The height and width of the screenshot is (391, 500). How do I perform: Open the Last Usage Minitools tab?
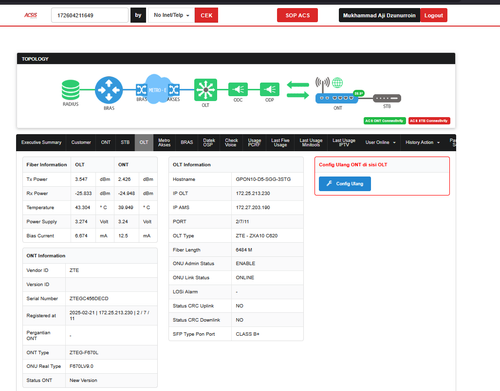(x=311, y=142)
